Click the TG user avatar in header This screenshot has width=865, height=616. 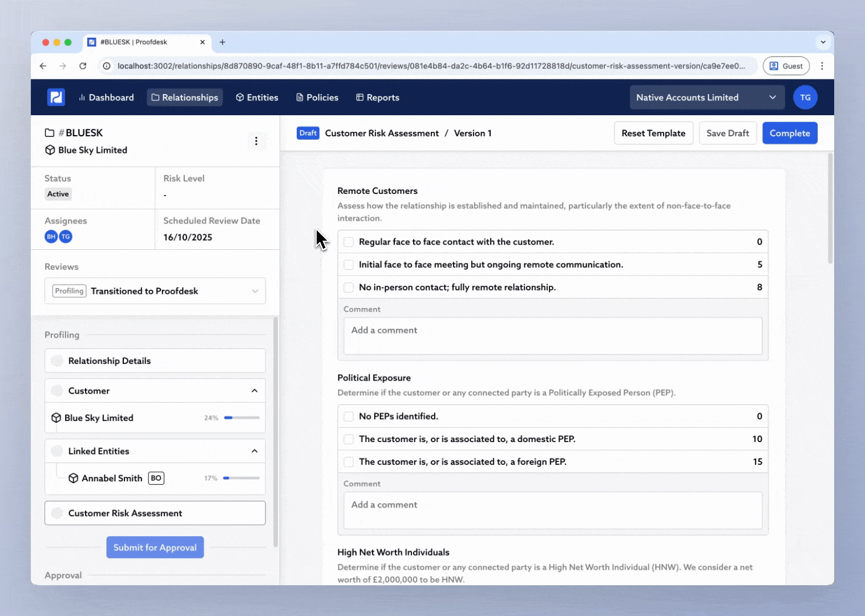click(805, 98)
